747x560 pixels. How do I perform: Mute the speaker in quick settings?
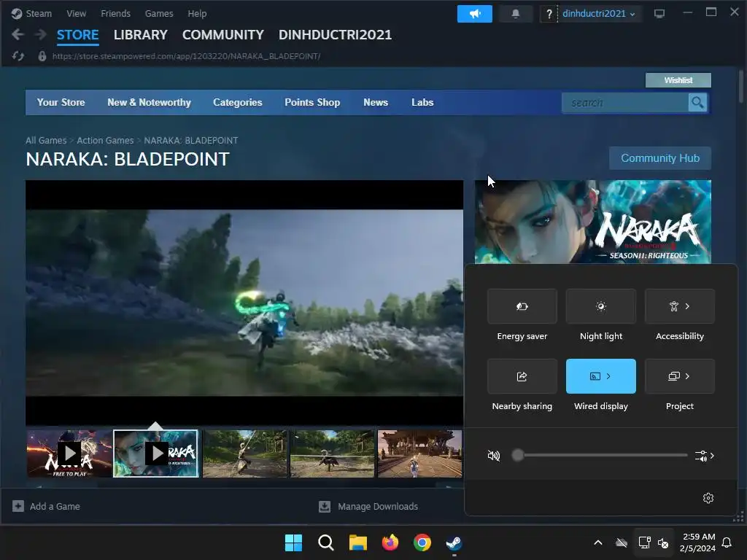494,456
